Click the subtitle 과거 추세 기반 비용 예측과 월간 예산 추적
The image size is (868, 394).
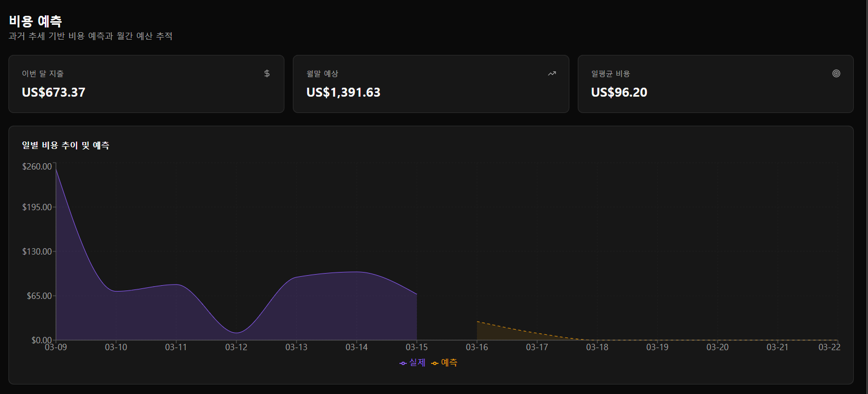tap(90, 36)
